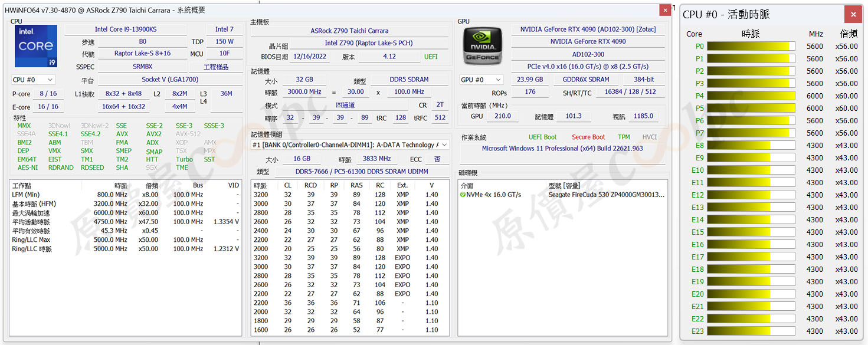Open the CPU #0 selector dropdown

pos(33,80)
